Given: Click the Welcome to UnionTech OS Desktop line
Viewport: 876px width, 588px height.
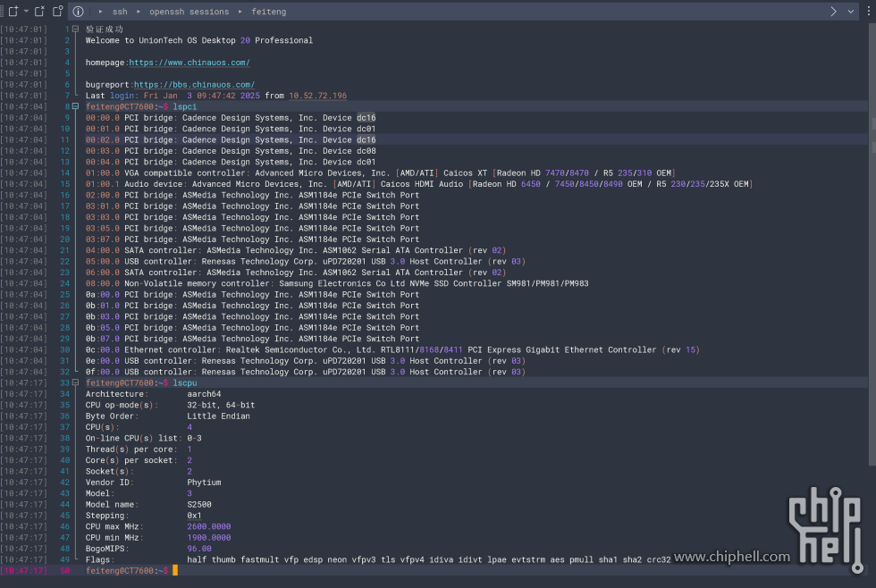Looking at the screenshot, I should tap(198, 40).
